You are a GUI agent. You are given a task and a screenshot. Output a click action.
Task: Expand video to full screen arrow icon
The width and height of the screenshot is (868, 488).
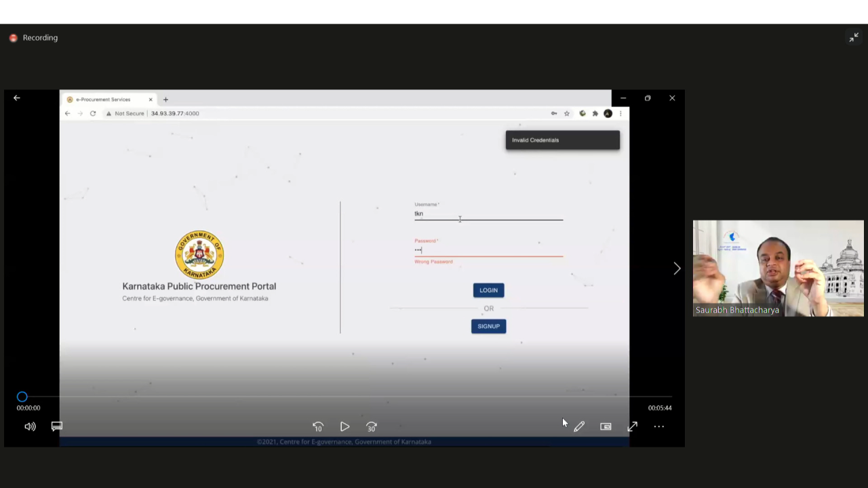click(632, 426)
